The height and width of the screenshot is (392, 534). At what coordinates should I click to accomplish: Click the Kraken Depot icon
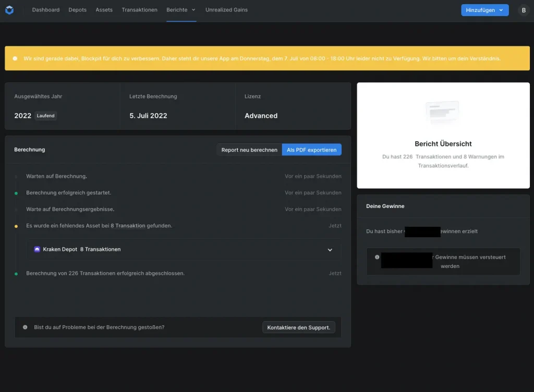click(x=37, y=250)
